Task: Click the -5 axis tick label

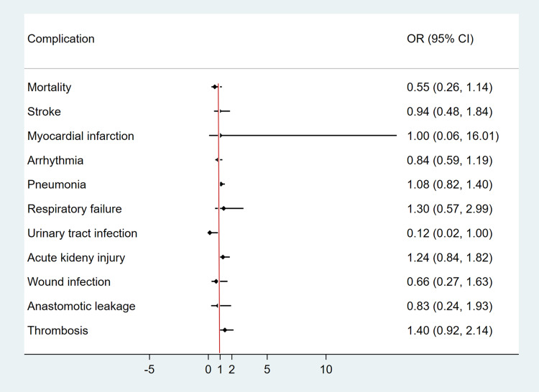Action: (x=149, y=370)
